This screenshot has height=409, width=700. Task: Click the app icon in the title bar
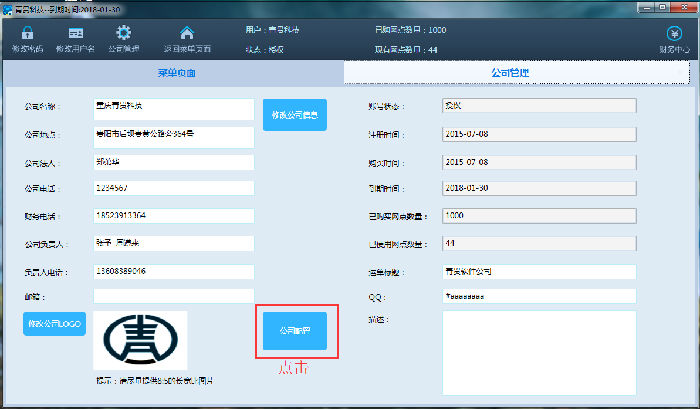coord(10,8)
